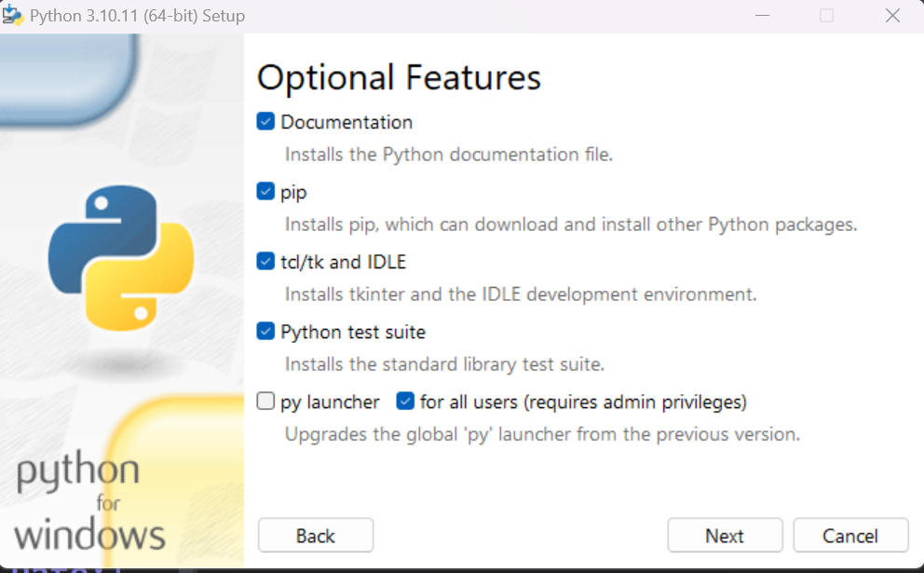Uncheck the Documentation checkbox

pyautogui.click(x=266, y=122)
